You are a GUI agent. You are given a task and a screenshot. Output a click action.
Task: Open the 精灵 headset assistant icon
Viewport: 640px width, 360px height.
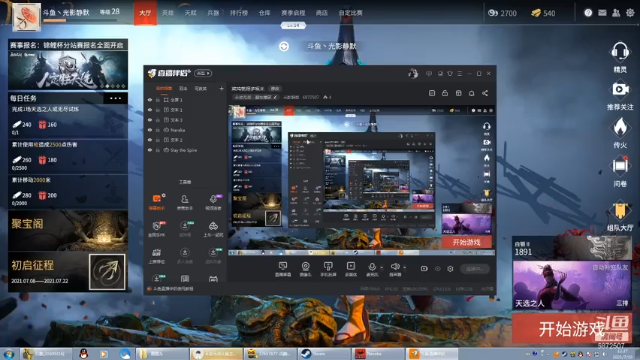pyautogui.click(x=620, y=52)
